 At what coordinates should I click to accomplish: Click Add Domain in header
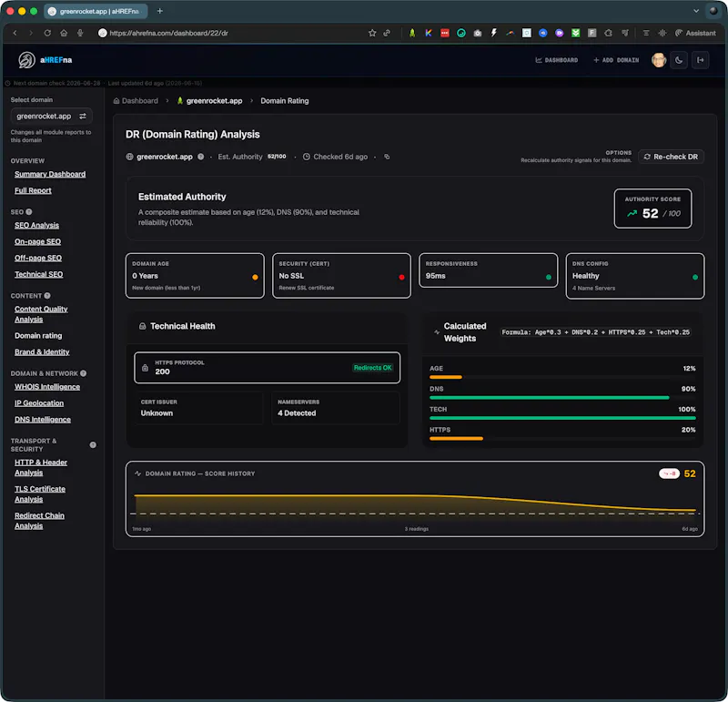click(x=616, y=60)
